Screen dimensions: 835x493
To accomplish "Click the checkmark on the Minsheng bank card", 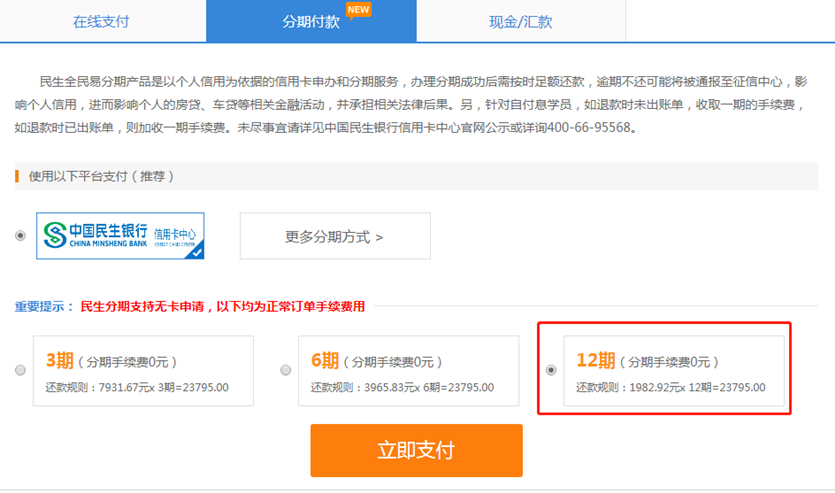I will click(x=197, y=252).
